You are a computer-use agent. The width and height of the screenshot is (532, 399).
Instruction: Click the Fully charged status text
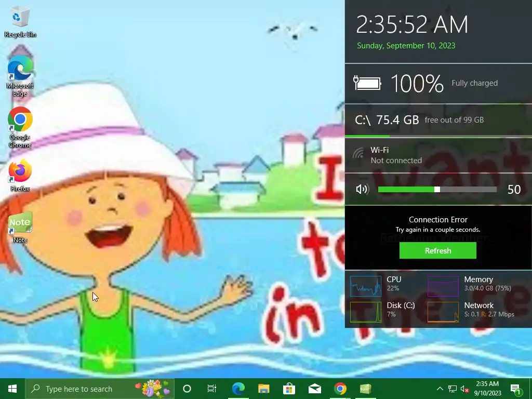tap(474, 83)
